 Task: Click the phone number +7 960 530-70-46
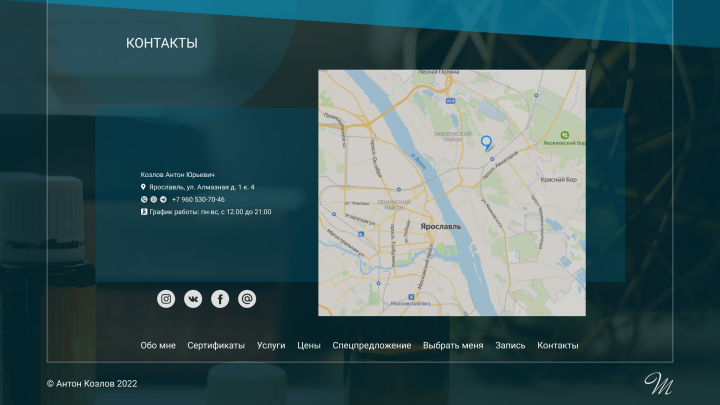(x=198, y=199)
